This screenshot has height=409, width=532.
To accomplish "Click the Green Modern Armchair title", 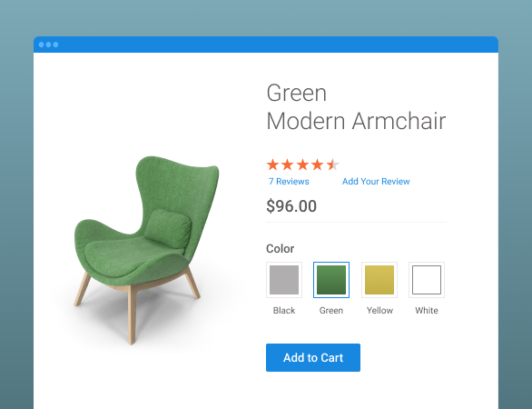I will coord(356,106).
